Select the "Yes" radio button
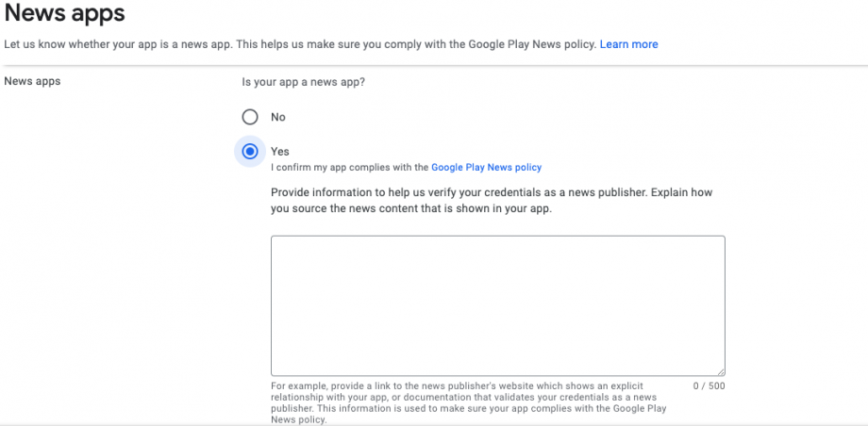Viewport: 868px width, 426px height. tap(250, 151)
